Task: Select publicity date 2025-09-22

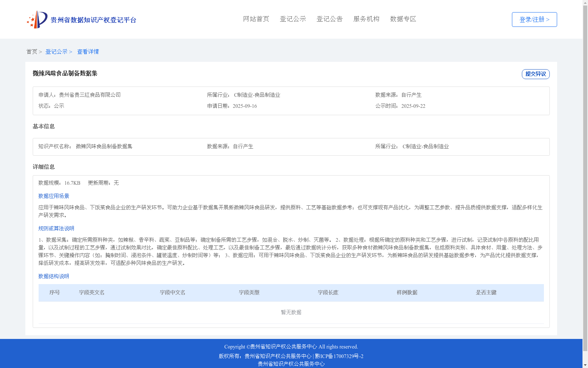Action: click(413, 106)
